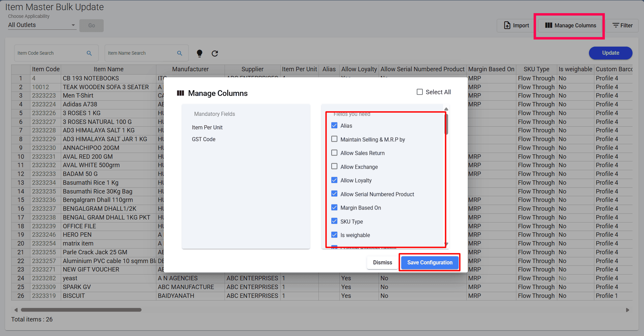The height and width of the screenshot is (336, 644).
Task: Click the Item Code Search magnifier icon
Action: click(89, 53)
